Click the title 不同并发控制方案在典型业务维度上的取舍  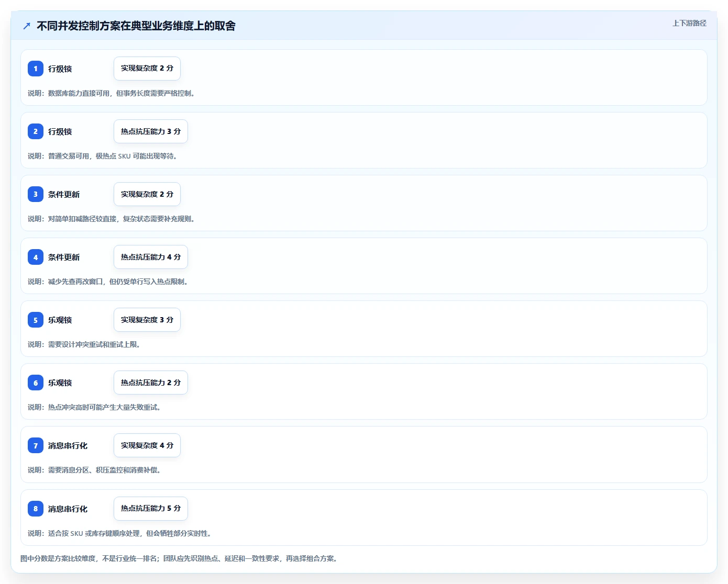click(x=136, y=26)
